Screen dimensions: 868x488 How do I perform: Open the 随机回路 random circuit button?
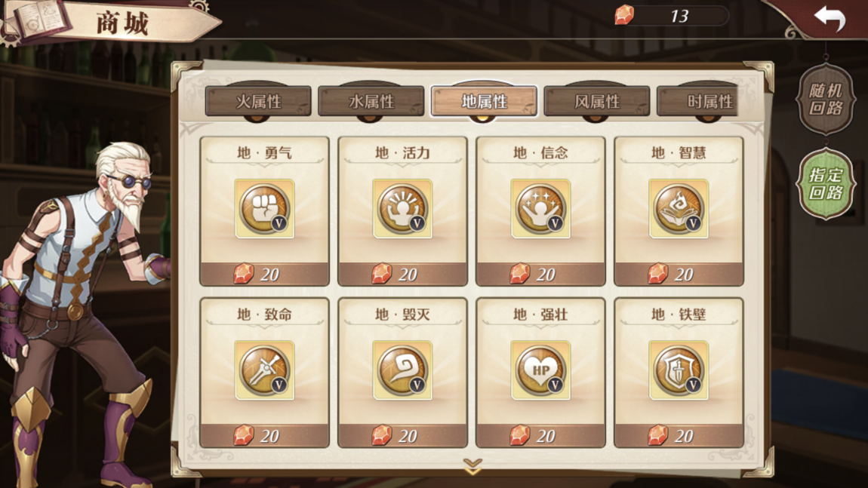(x=826, y=100)
